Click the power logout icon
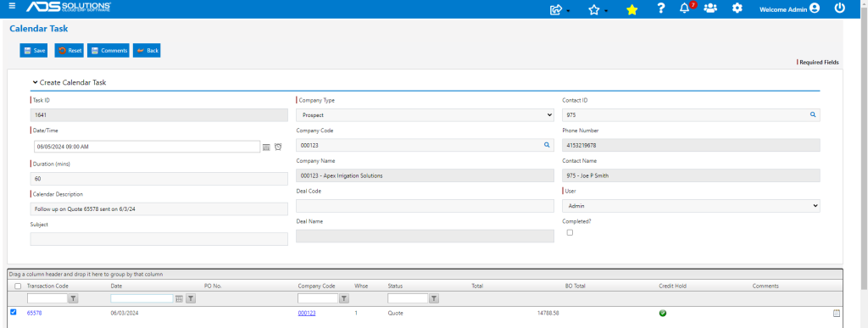The image size is (868, 328). [840, 8]
